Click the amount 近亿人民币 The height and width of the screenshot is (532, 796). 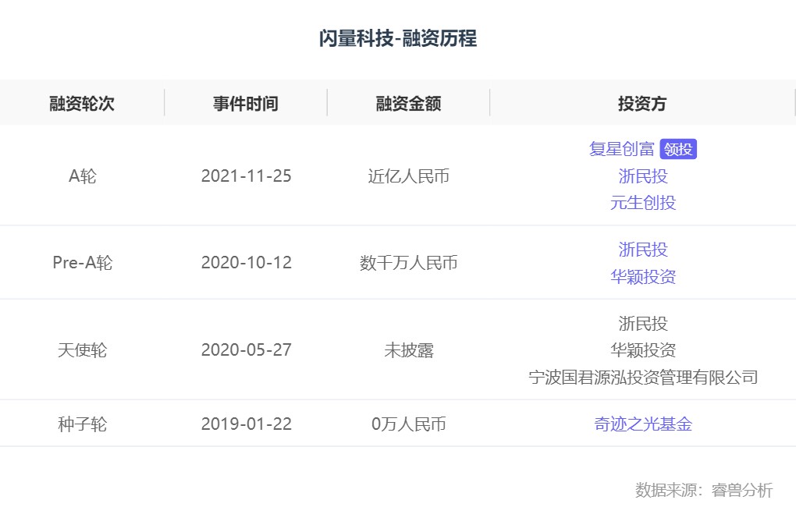[x=409, y=176]
